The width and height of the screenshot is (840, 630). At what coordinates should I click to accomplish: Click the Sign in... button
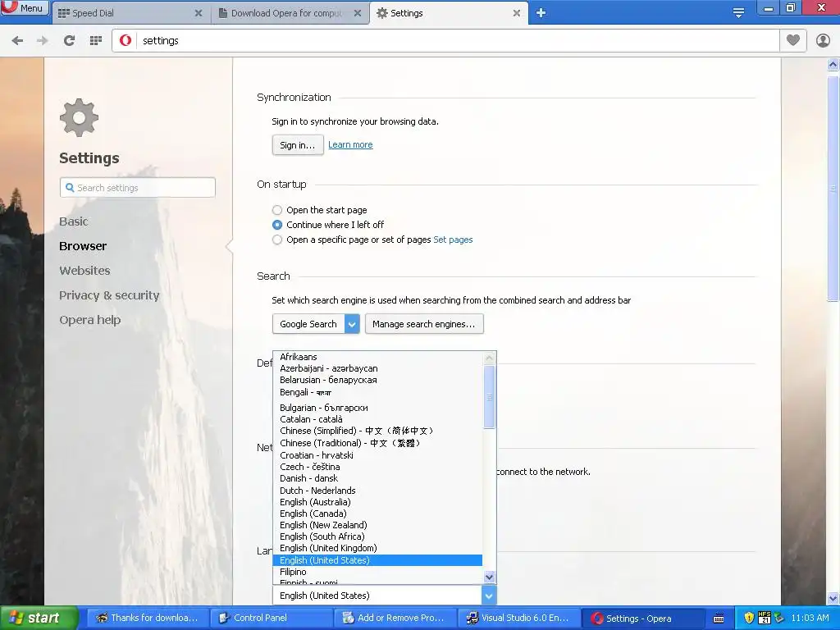(x=298, y=144)
